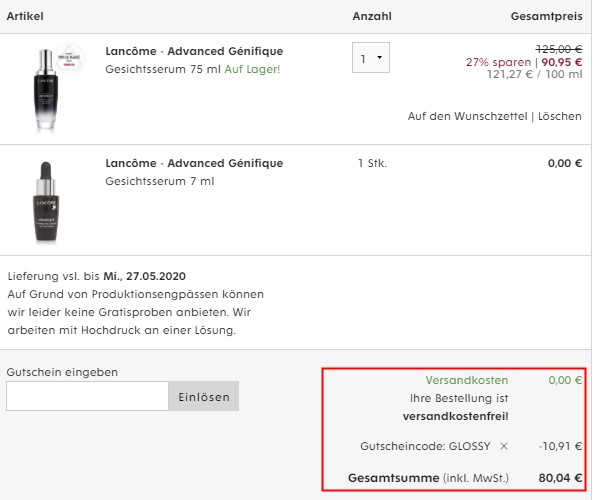
Task: Remove the GLOSSY coupon code with the X icon
Action: pos(504,446)
